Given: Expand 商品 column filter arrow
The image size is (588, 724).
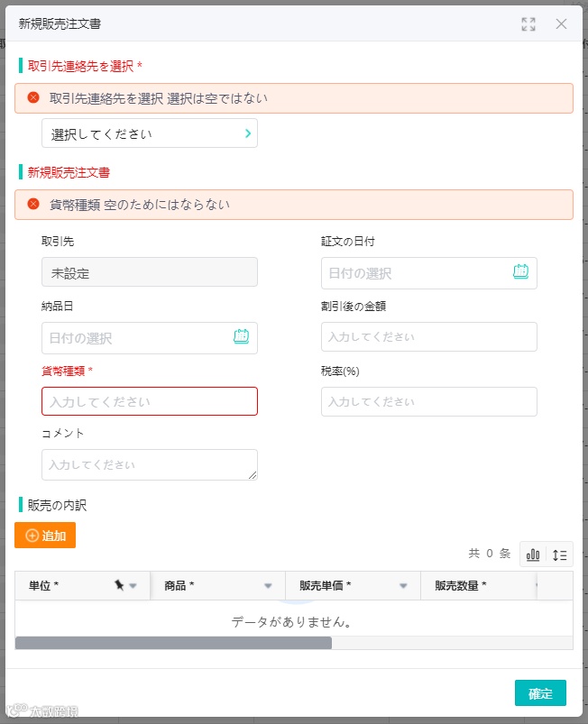Looking at the screenshot, I should 268,586.
